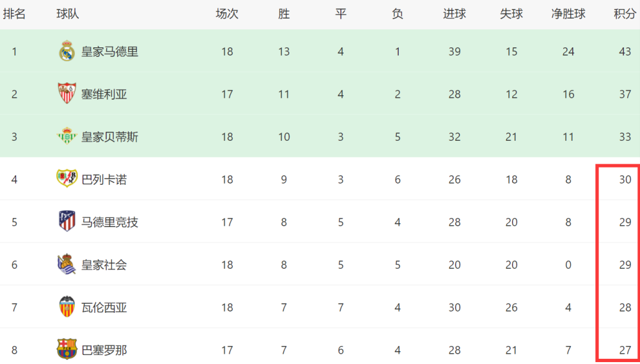Click the 球队 column header
The height and width of the screenshot is (364, 640).
[68, 14]
